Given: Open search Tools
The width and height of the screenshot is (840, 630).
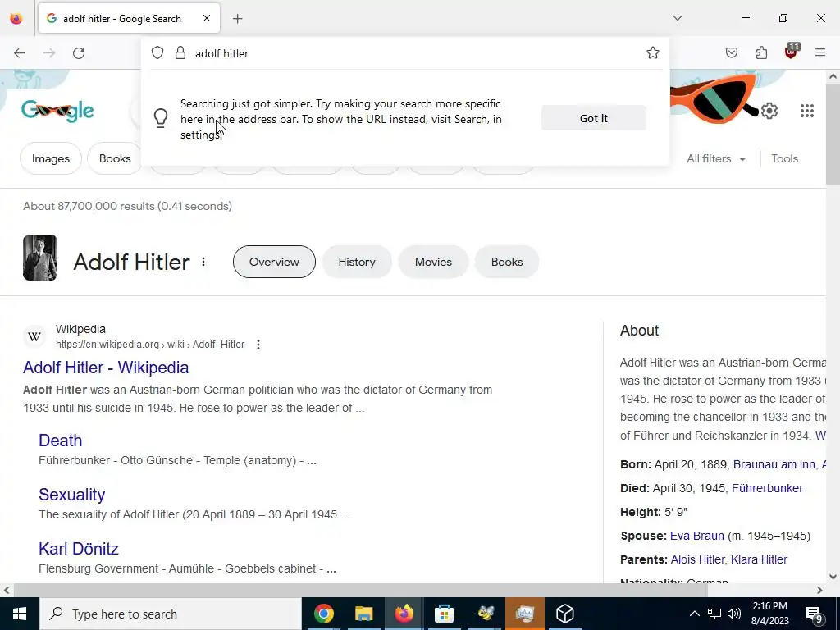Looking at the screenshot, I should (785, 158).
